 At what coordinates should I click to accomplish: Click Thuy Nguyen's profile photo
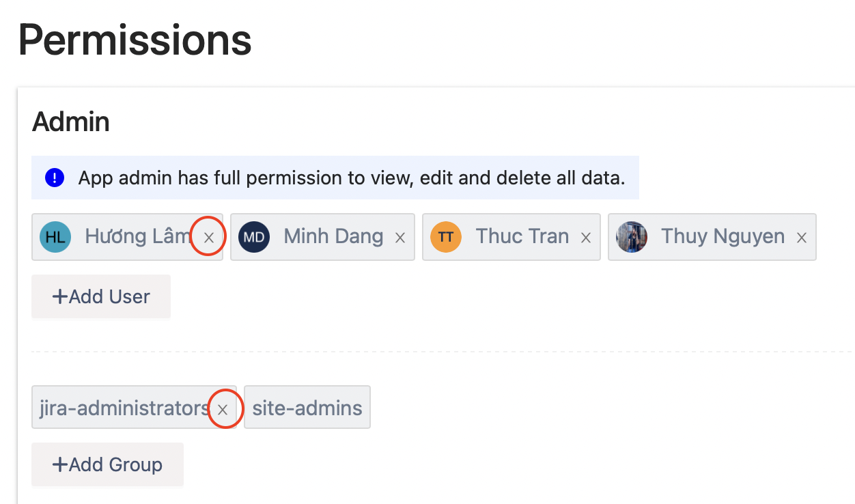(x=632, y=237)
